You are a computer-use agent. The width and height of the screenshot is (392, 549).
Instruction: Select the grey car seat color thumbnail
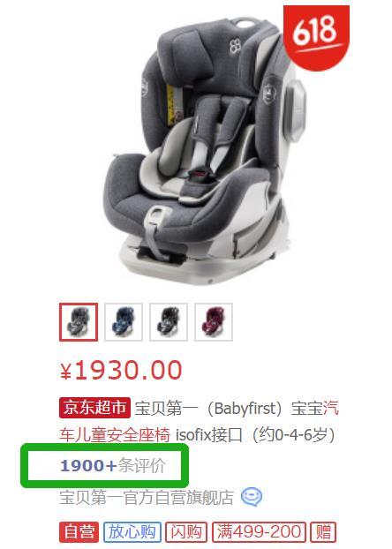click(79, 322)
